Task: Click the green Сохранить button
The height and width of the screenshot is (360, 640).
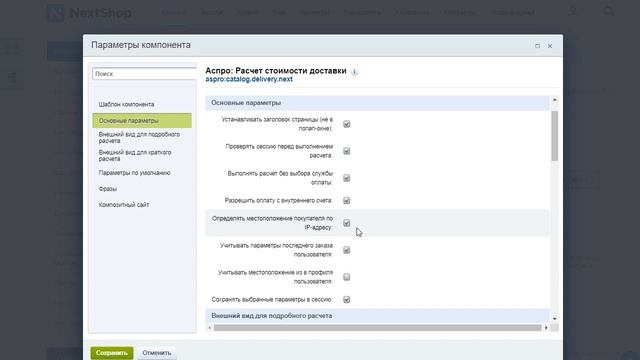Action: coord(112,353)
